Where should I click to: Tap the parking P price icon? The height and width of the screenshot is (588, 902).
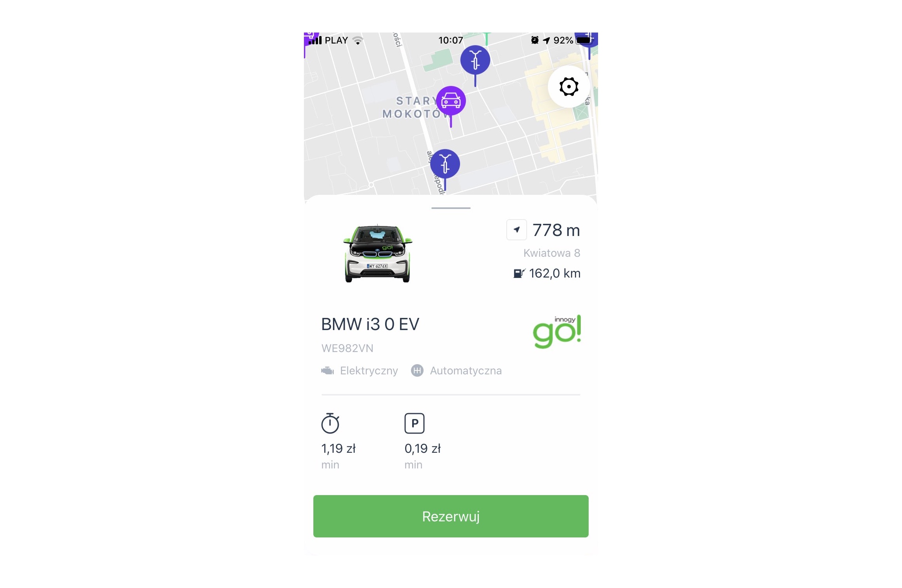click(x=415, y=423)
